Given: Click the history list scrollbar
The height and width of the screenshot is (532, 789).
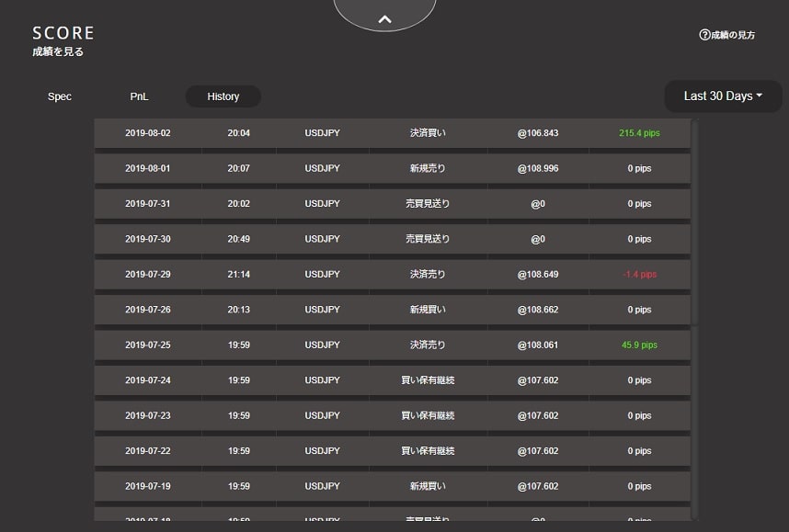Looking at the screenshot, I should coord(695,222).
